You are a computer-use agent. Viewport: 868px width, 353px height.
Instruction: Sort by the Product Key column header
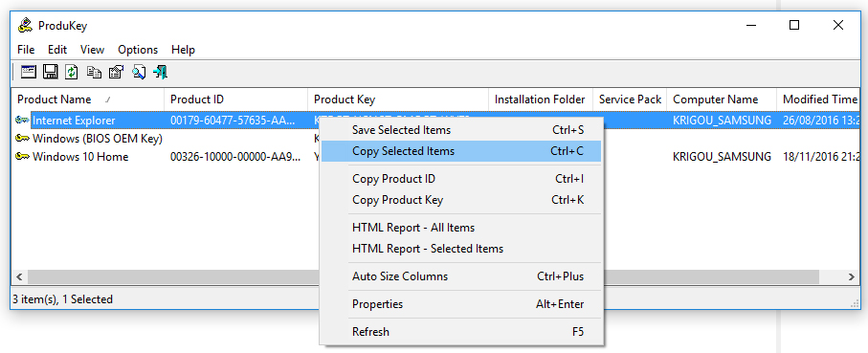pos(398,99)
